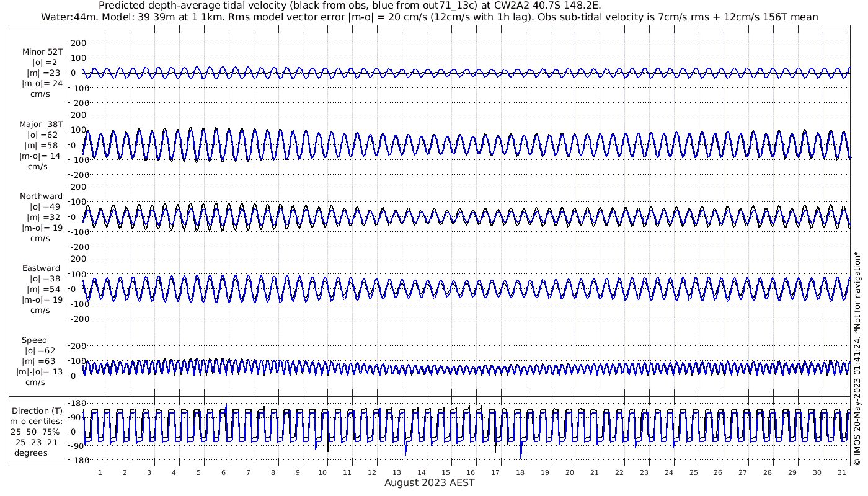Click "|o| =38" in the Eastward panel
Screen dimensions: 868x496
coord(45,279)
